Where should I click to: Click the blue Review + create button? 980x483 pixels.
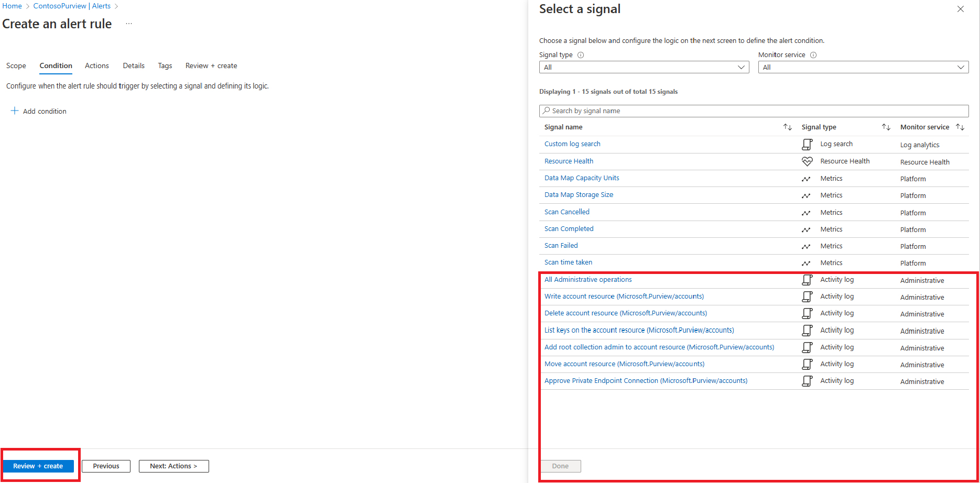pyautogui.click(x=38, y=466)
